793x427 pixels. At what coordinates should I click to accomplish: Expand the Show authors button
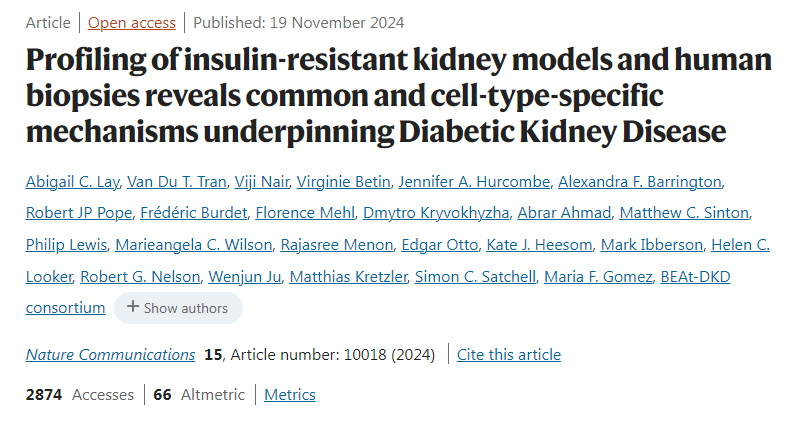click(x=178, y=308)
